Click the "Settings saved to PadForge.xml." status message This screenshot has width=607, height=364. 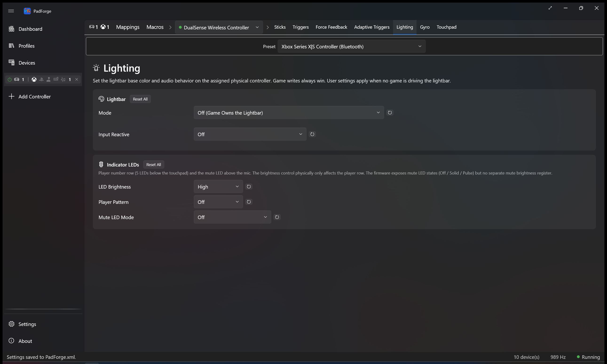[x=41, y=357]
